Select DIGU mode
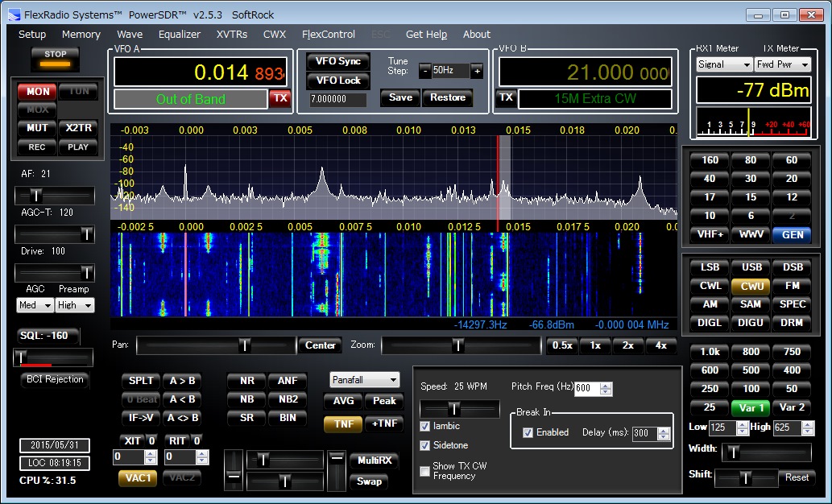 click(x=751, y=323)
